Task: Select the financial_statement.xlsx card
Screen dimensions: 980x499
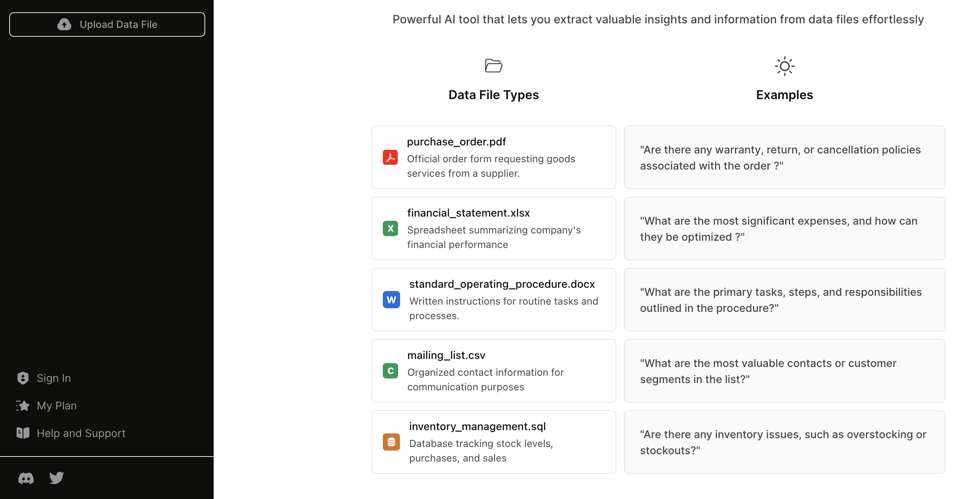Action: click(493, 228)
